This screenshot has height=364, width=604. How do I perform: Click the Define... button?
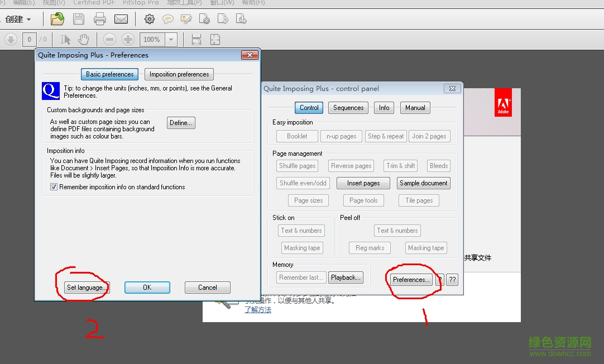[x=181, y=122]
